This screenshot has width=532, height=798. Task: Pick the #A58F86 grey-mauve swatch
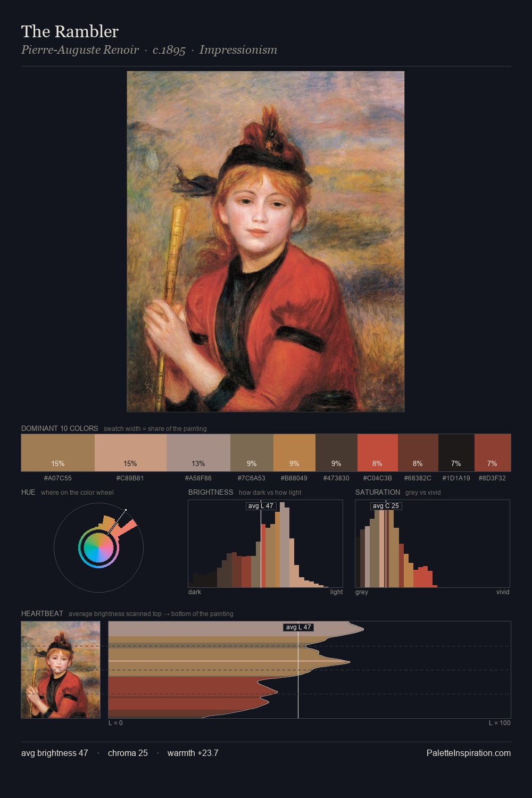198,453
